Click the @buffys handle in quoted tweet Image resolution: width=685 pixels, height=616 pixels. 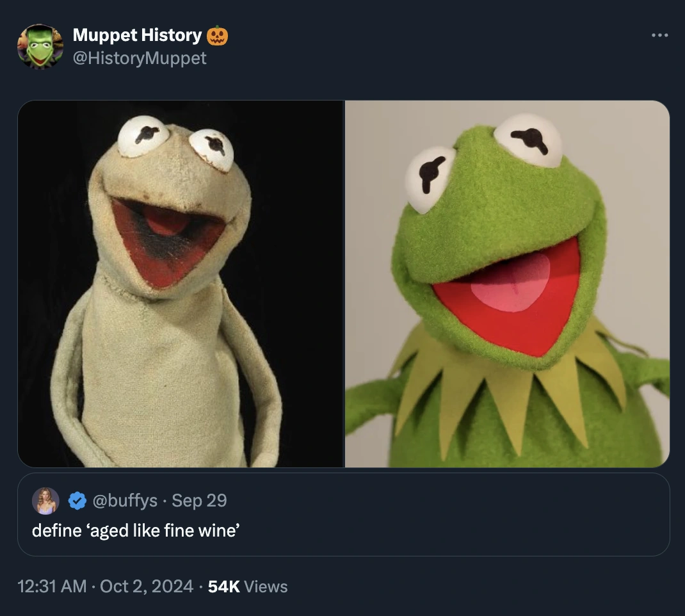(125, 501)
